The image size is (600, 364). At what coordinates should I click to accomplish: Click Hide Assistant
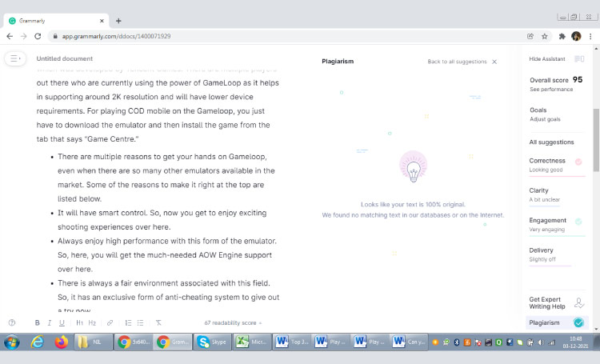(x=547, y=59)
